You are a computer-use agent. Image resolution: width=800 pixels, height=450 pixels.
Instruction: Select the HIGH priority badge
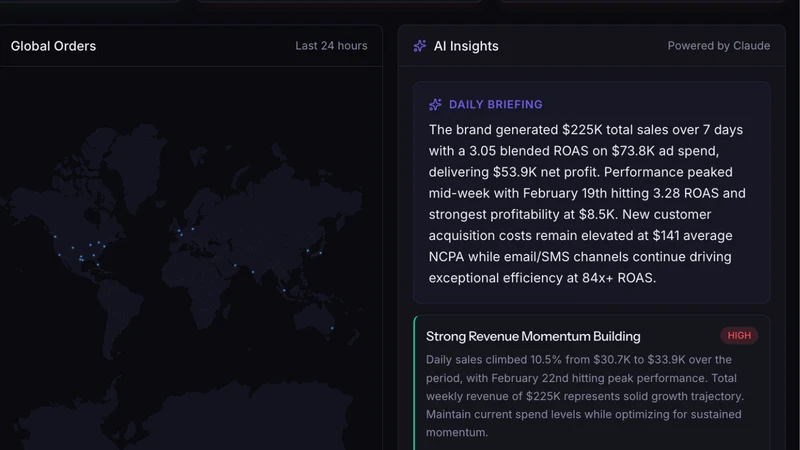739,336
